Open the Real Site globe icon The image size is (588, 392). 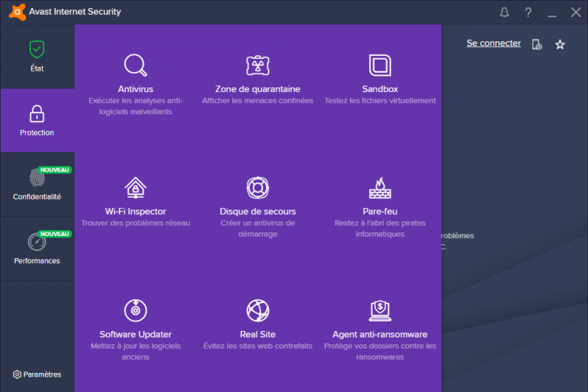(258, 310)
